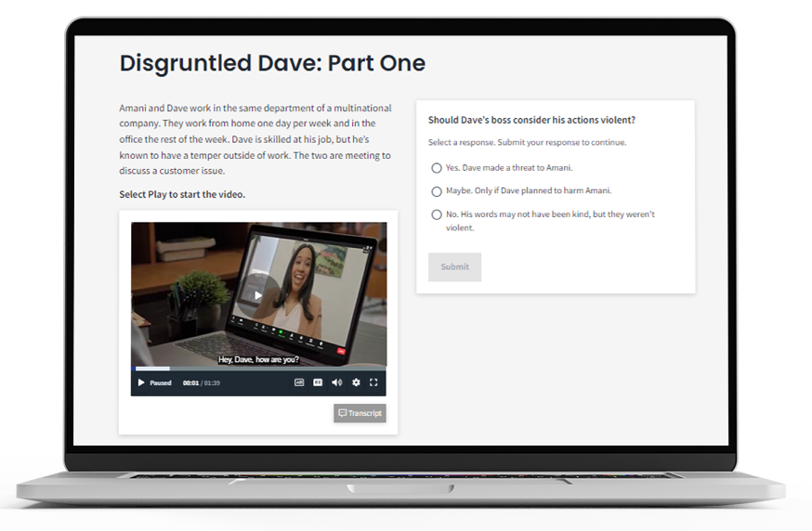The width and height of the screenshot is (812, 531).
Task: Click the elapsed time display 00:01
Action: (190, 382)
